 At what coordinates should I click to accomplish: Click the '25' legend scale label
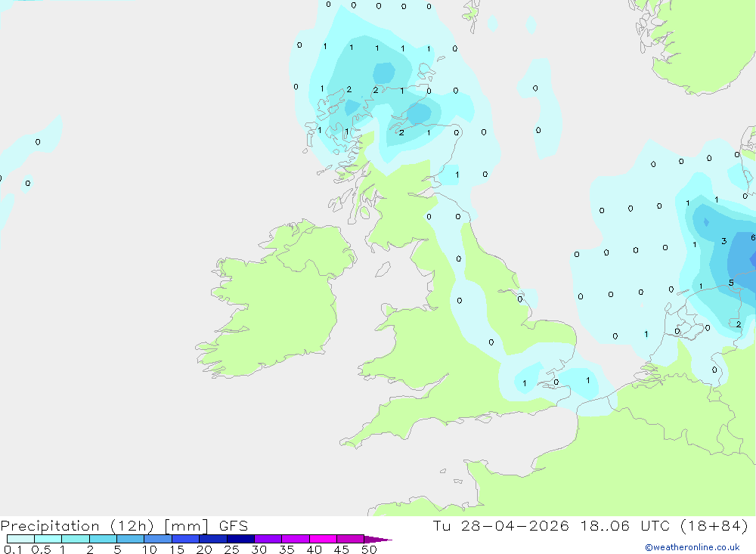231,549
